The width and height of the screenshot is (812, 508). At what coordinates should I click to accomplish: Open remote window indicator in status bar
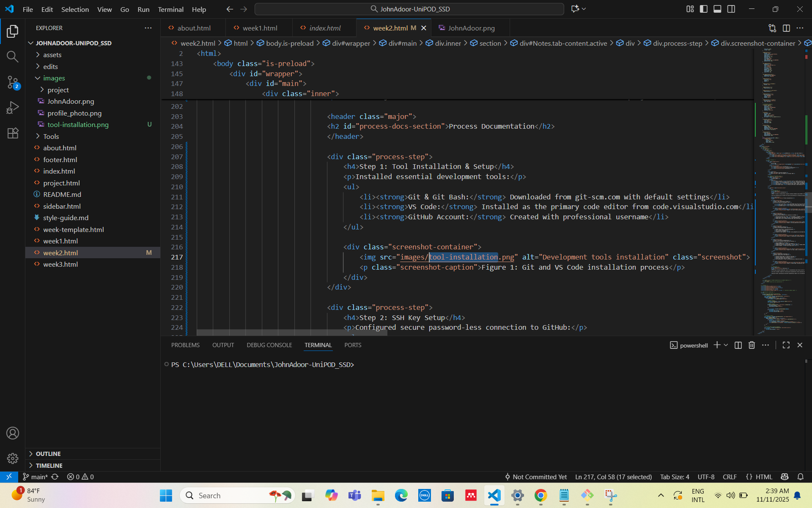click(x=9, y=477)
